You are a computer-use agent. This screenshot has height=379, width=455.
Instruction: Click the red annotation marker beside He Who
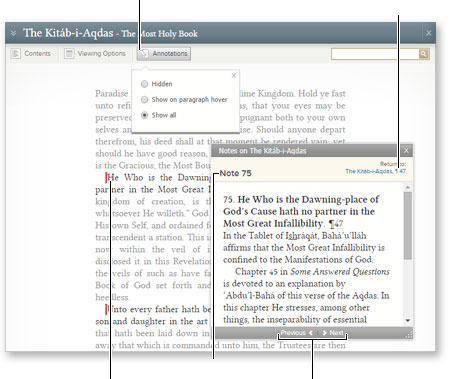click(x=106, y=178)
